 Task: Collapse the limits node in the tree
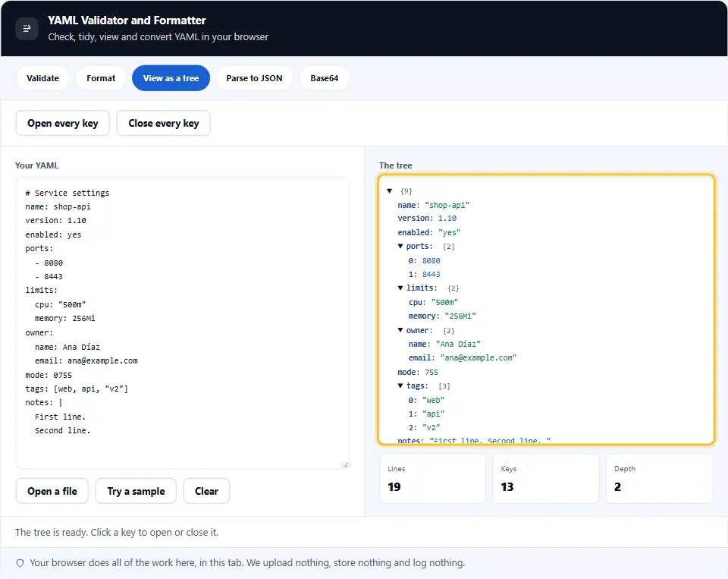tap(400, 288)
